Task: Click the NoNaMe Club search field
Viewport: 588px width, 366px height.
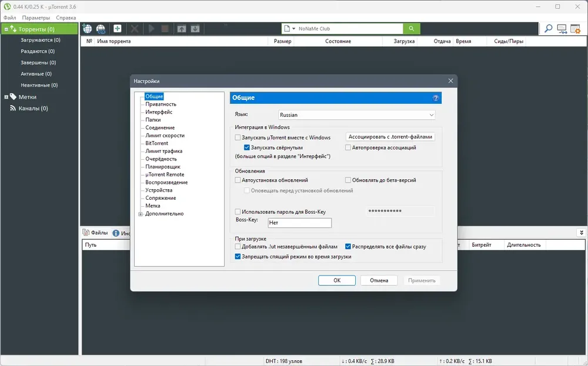Action: click(349, 28)
